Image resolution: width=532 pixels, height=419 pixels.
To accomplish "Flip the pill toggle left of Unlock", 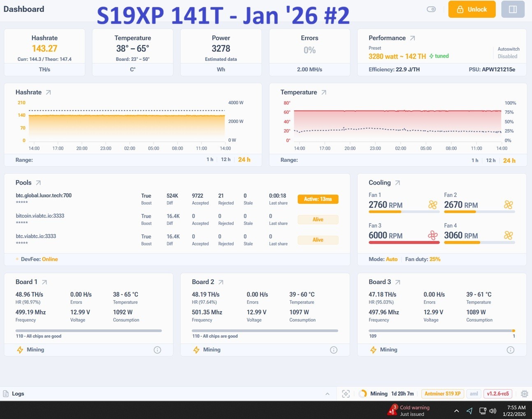I will tap(431, 9).
